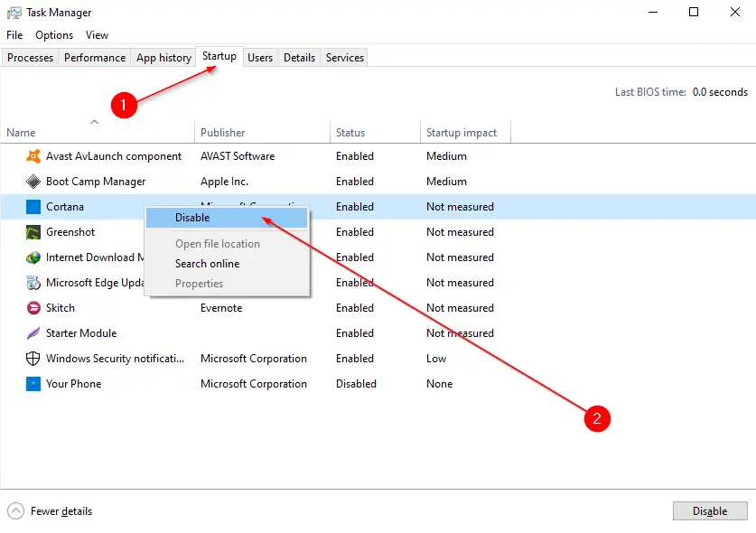Click the None startup impact value

[439, 384]
